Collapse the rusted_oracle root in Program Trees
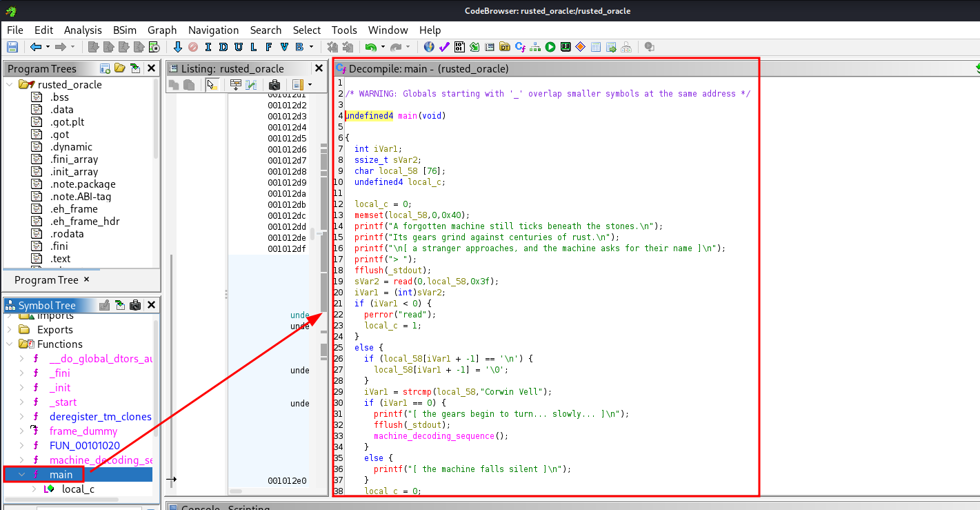980x510 pixels. click(9, 84)
